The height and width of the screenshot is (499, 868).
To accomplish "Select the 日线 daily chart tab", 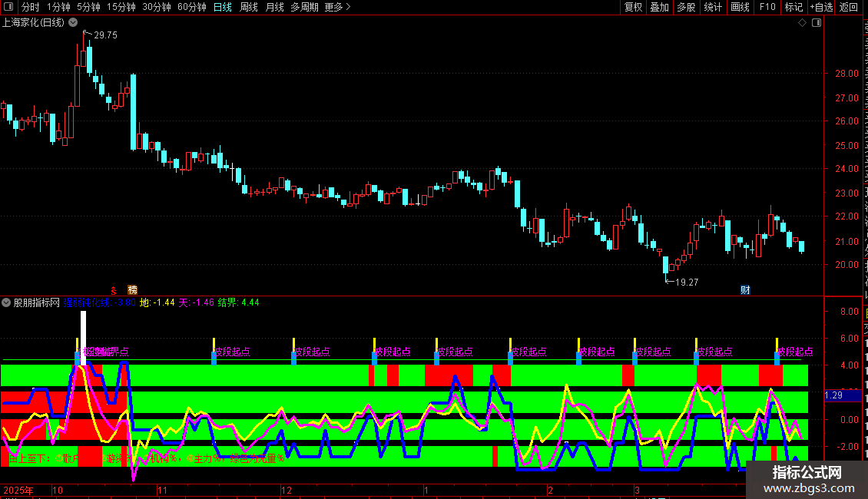I will coord(223,7).
